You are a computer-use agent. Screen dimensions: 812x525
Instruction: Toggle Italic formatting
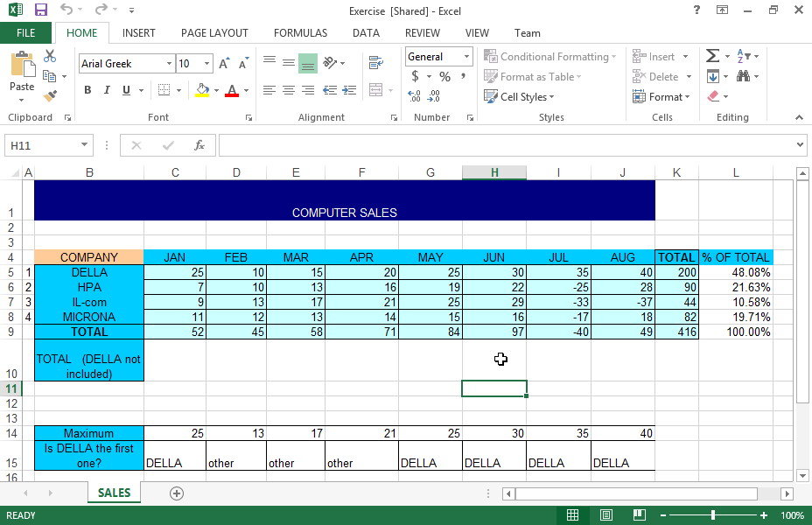click(x=107, y=90)
